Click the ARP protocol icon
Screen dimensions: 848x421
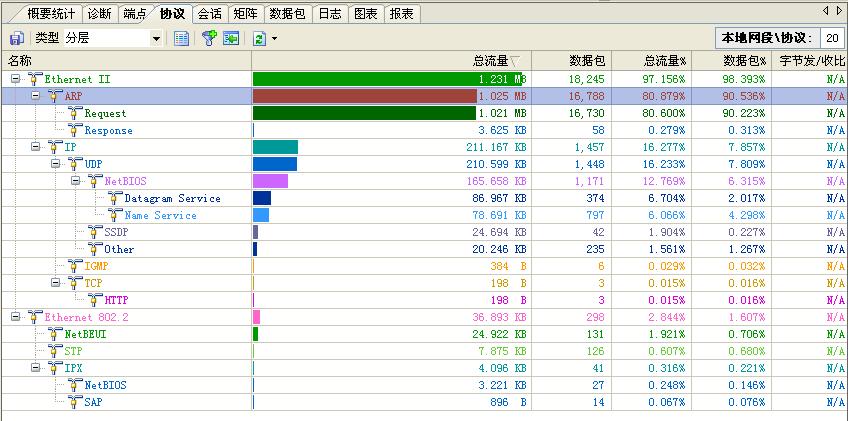(x=55, y=96)
